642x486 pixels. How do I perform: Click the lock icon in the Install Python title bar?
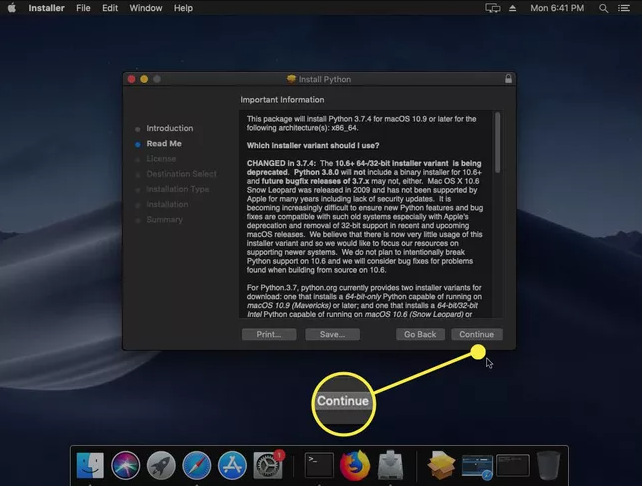click(508, 79)
